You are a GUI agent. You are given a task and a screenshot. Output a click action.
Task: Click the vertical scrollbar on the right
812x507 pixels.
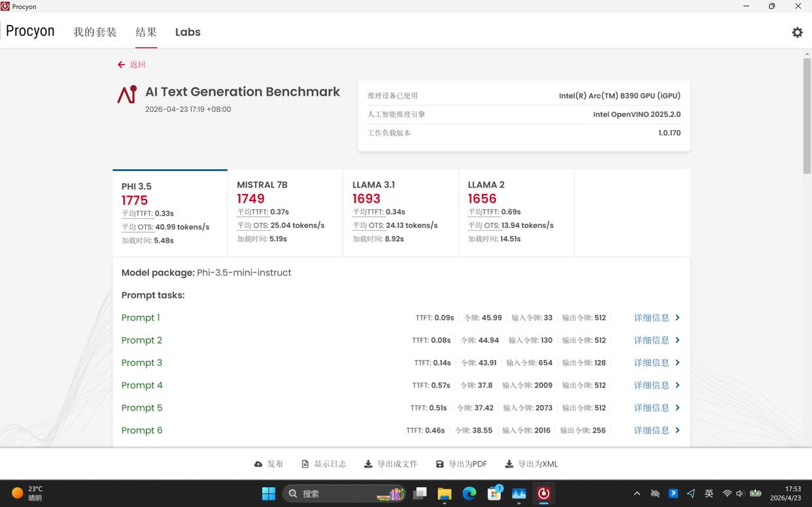coord(807,116)
